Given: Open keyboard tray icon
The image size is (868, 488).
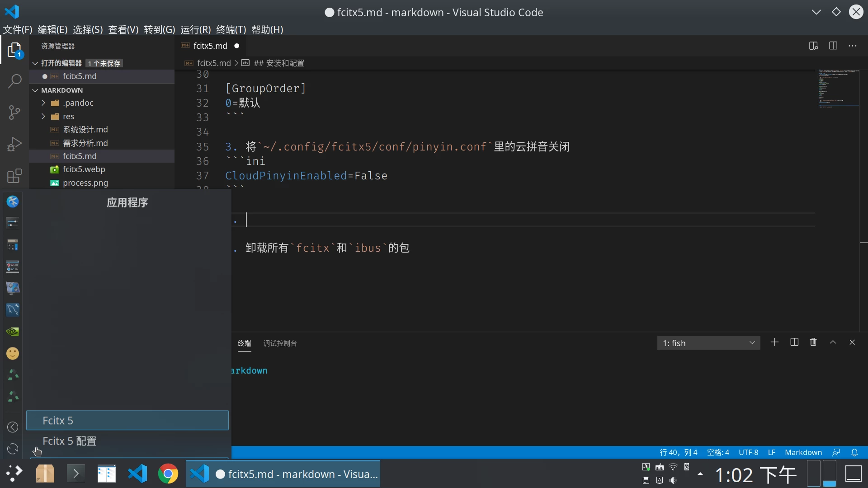Looking at the screenshot, I should 660,467.
